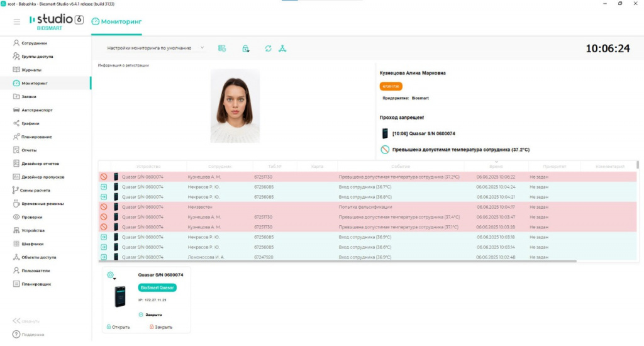
Task: Sort by the Время column header
Action: (x=496, y=167)
